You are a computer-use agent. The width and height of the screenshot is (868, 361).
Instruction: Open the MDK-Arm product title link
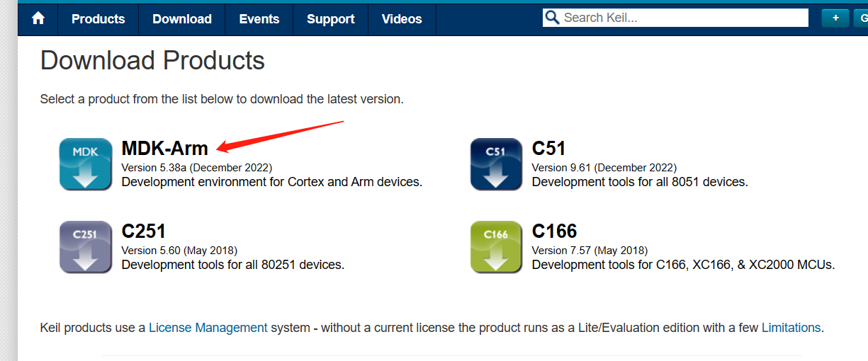tap(165, 149)
